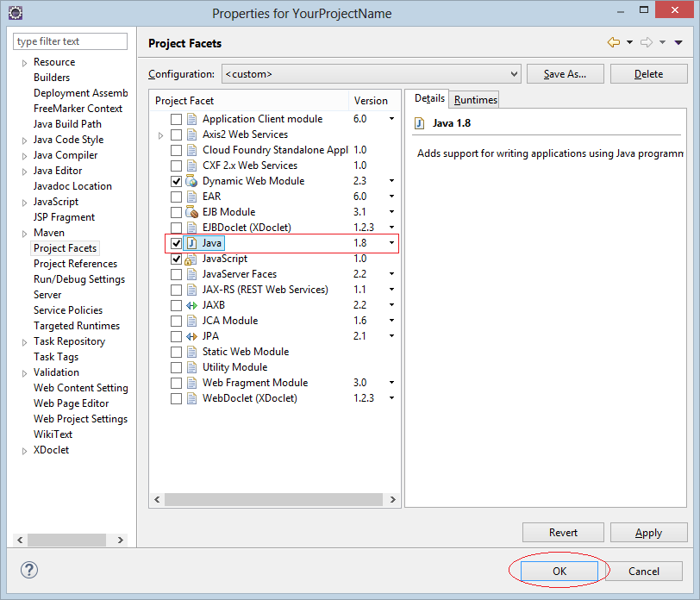
Task: Enable the JAXB facet checkbox
Action: [x=177, y=305]
